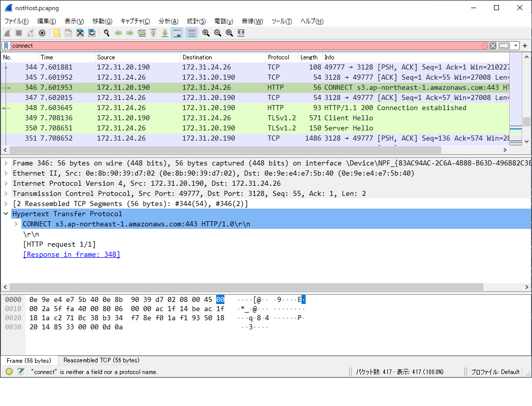532x406 pixels.
Task: Expand Internet Protocol Version 4 details
Action: (6, 184)
